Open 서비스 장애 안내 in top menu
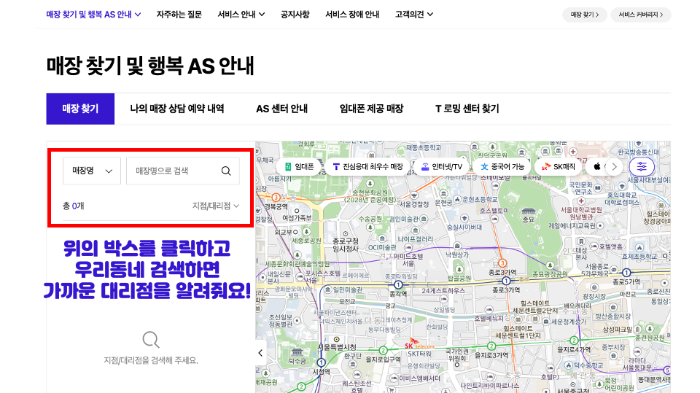The width and height of the screenshot is (700, 393). (352, 14)
